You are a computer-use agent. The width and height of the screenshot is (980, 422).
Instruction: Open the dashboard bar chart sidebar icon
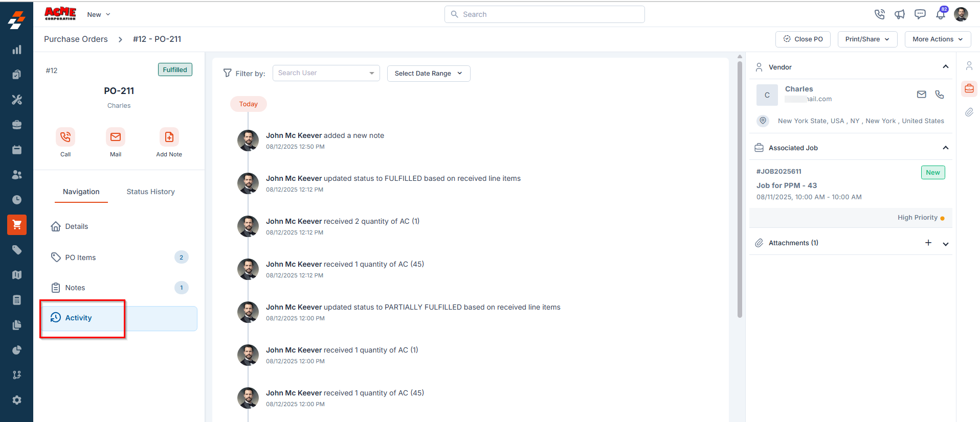[x=17, y=50]
